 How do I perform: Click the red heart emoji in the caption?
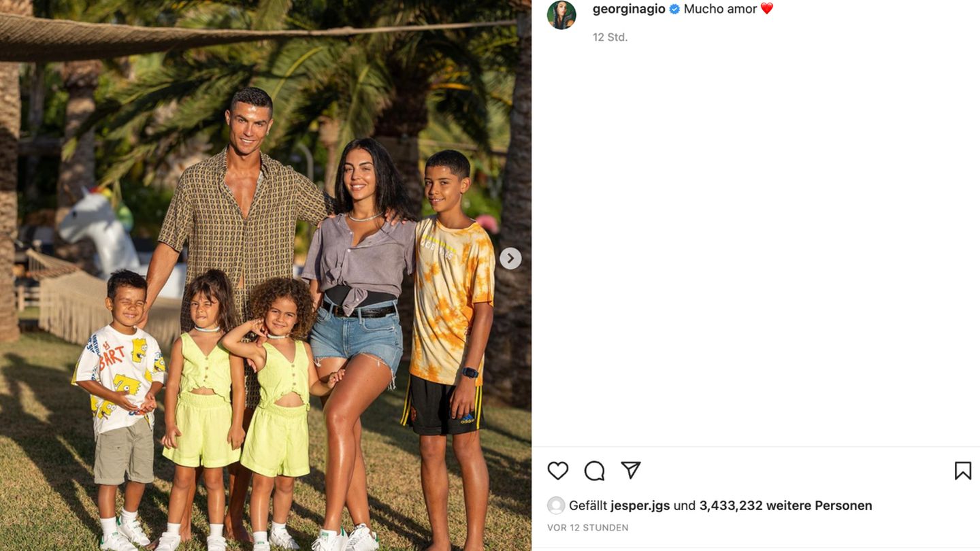767,9
